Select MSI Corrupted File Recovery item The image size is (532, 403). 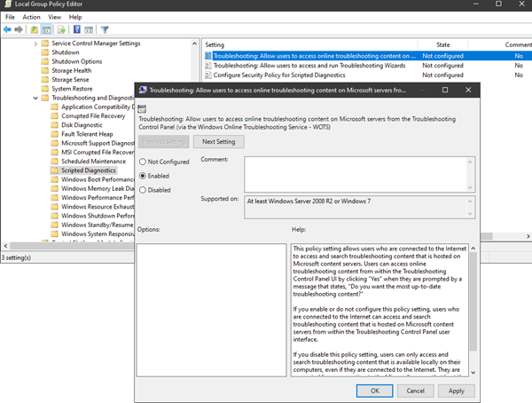point(98,152)
